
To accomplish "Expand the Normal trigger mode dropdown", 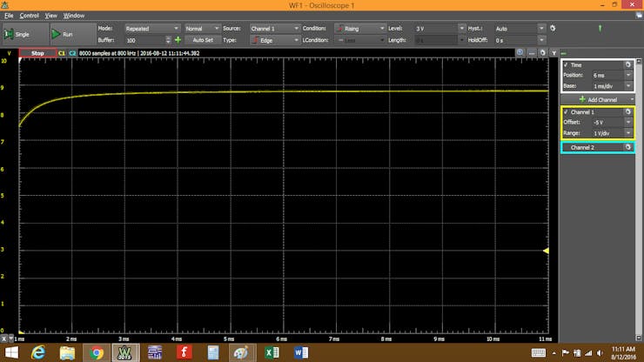I will pyautogui.click(x=203, y=29).
